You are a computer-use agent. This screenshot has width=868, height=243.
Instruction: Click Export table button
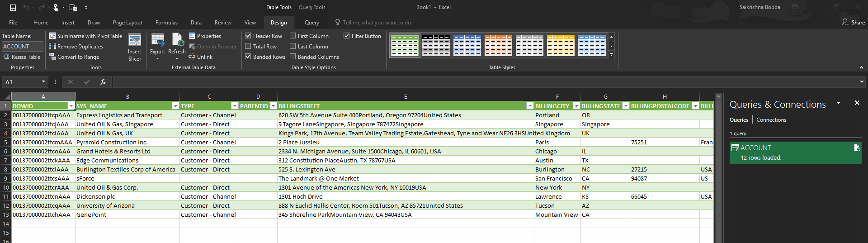pos(157,47)
